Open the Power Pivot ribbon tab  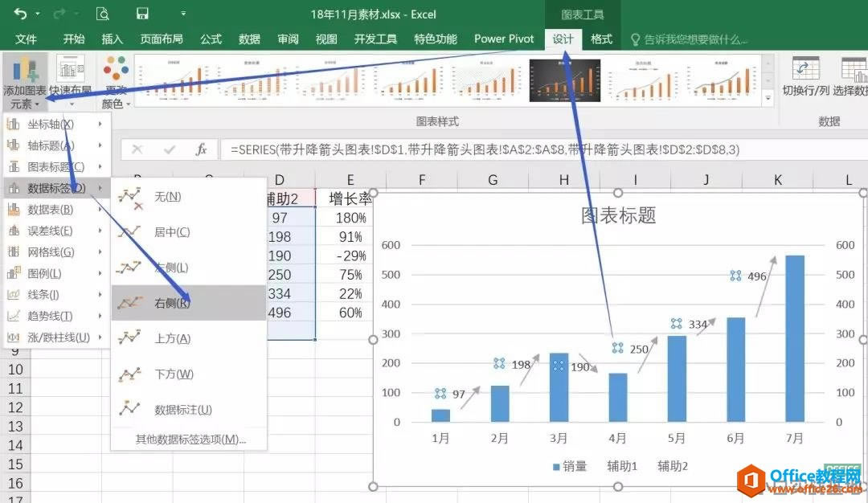504,38
